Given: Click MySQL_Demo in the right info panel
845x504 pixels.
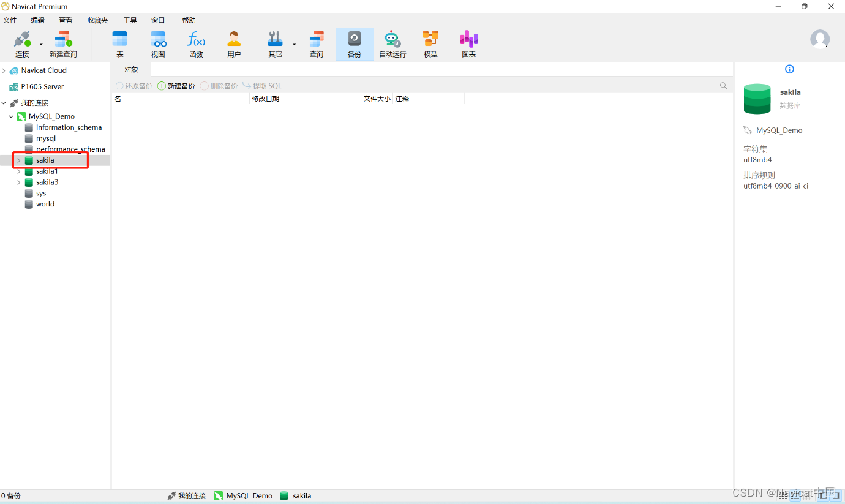Looking at the screenshot, I should [779, 130].
